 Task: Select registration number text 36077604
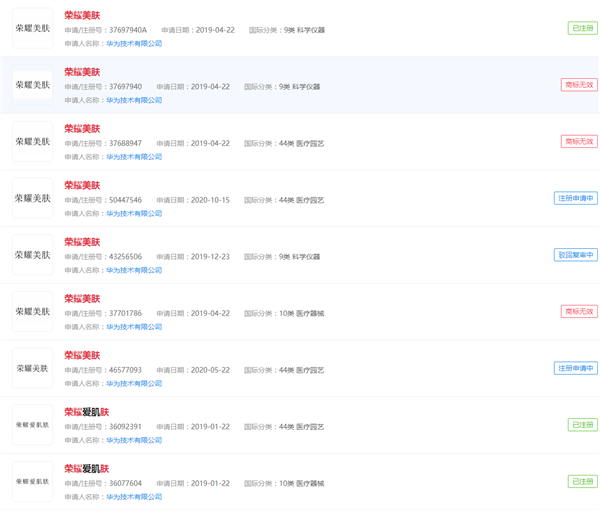(126, 483)
